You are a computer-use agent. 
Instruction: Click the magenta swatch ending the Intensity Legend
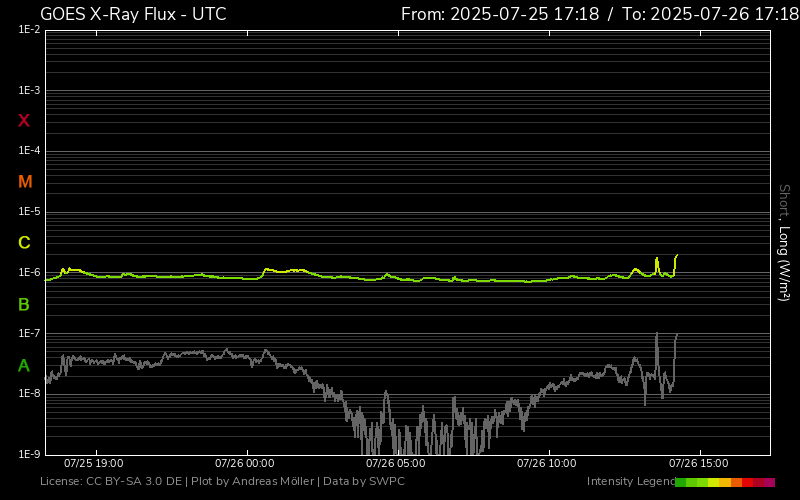(x=769, y=482)
